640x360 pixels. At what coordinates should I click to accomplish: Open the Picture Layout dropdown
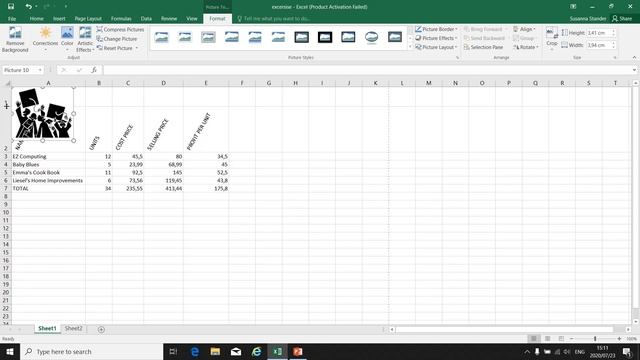[x=436, y=47]
